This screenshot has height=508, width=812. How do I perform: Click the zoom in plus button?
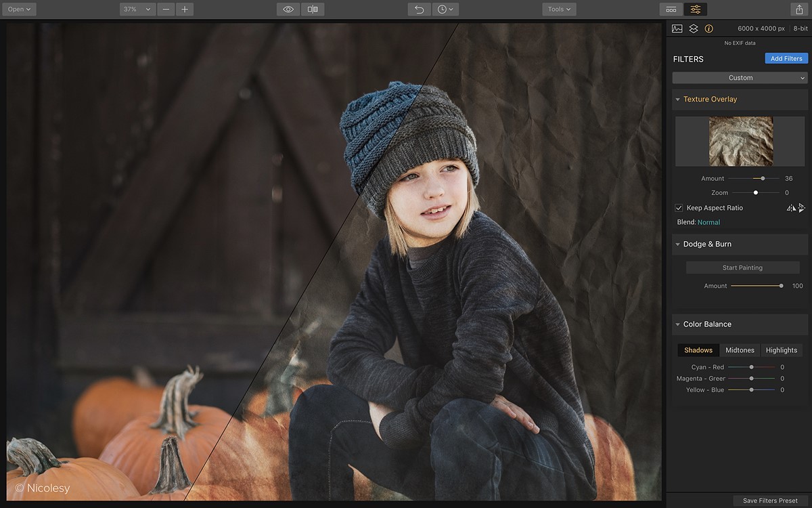click(x=184, y=9)
